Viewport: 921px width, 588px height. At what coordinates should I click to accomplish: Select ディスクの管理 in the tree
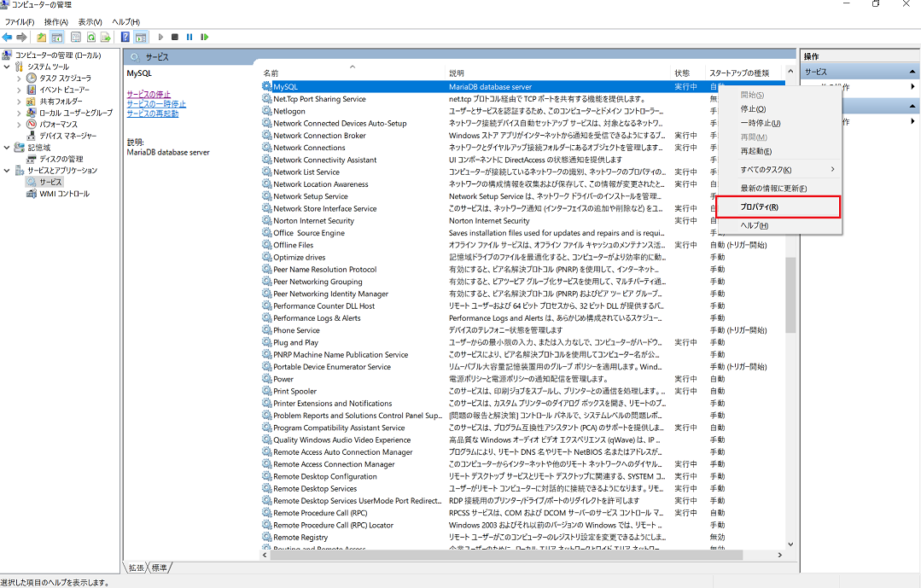(x=61, y=160)
